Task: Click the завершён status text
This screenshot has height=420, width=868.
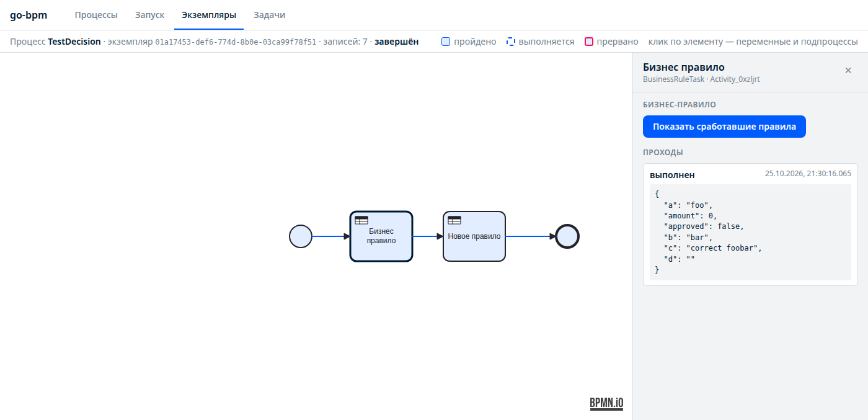Action: (x=397, y=42)
